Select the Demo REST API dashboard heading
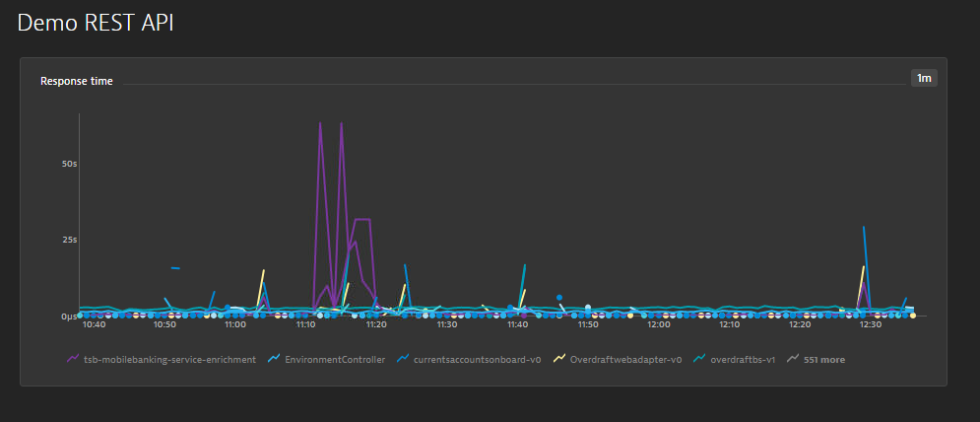 (x=96, y=23)
